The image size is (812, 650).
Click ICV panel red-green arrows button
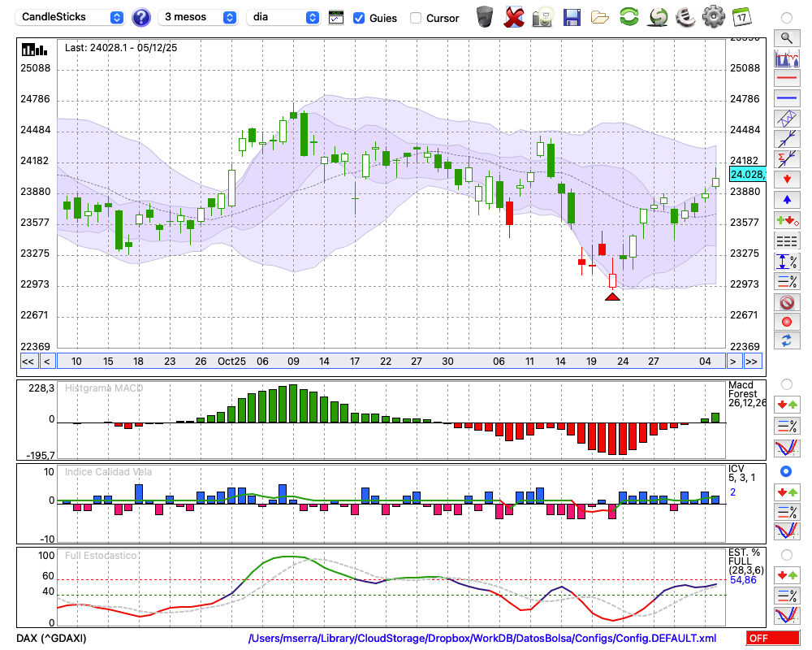tap(787, 492)
